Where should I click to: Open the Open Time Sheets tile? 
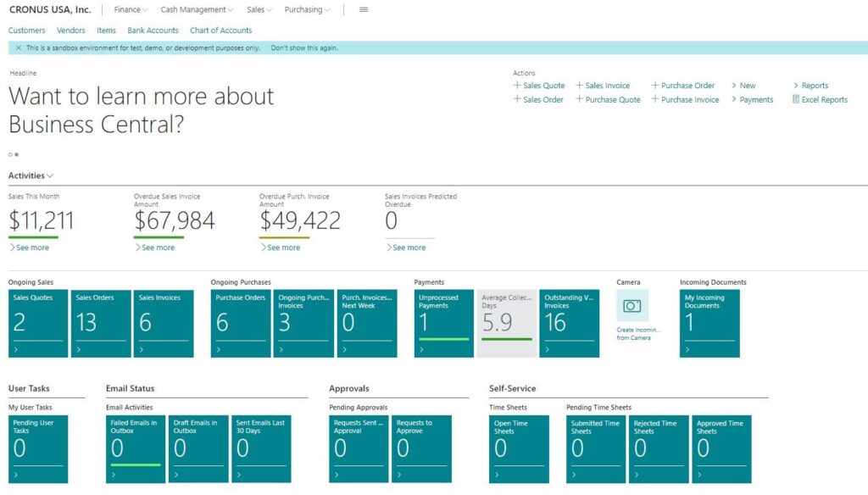pyautogui.click(x=520, y=449)
